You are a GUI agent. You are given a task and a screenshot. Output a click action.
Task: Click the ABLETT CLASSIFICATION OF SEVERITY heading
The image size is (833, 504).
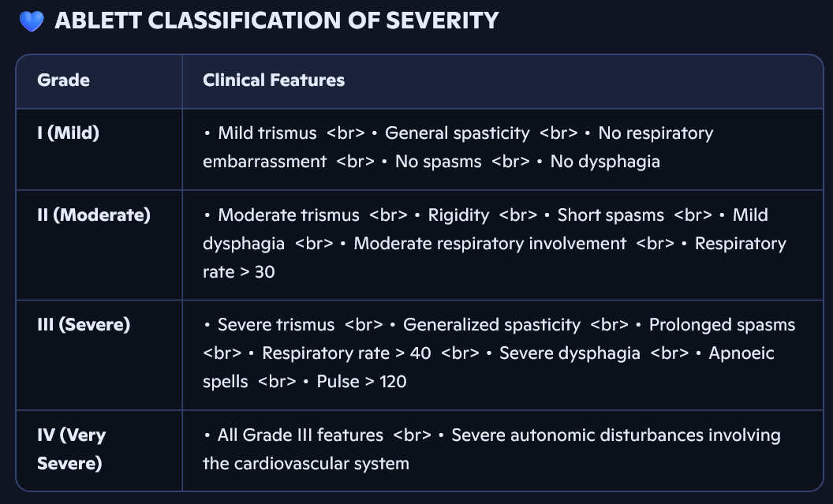tap(276, 21)
